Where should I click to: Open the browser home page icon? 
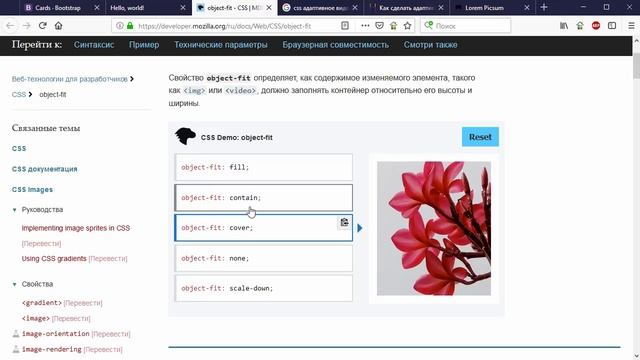(x=58, y=26)
